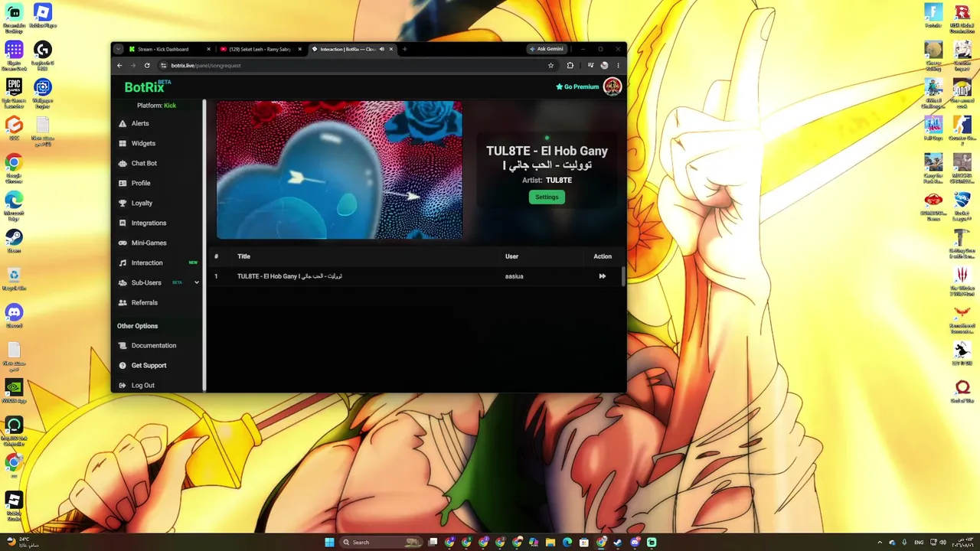Open the Windows Start menu

329,543
